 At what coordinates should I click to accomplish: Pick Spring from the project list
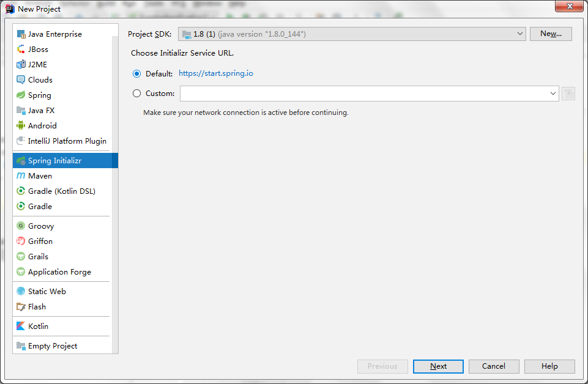[x=62, y=95]
